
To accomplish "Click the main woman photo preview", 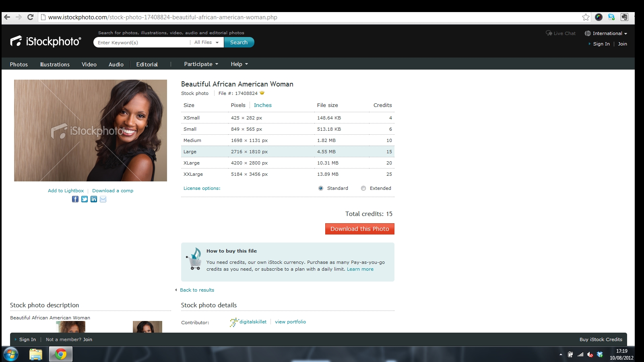I will pos(91,130).
